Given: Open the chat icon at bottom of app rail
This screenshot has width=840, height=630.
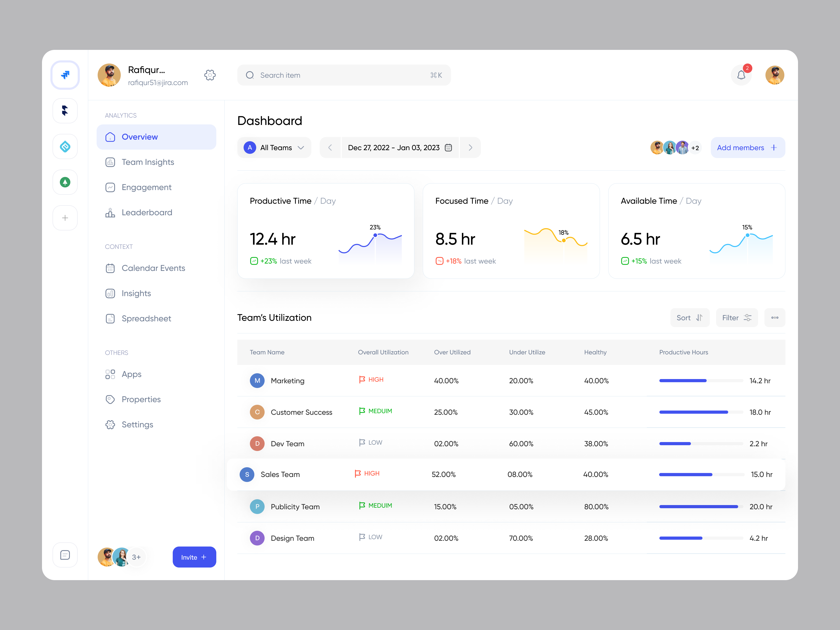Looking at the screenshot, I should [x=65, y=555].
